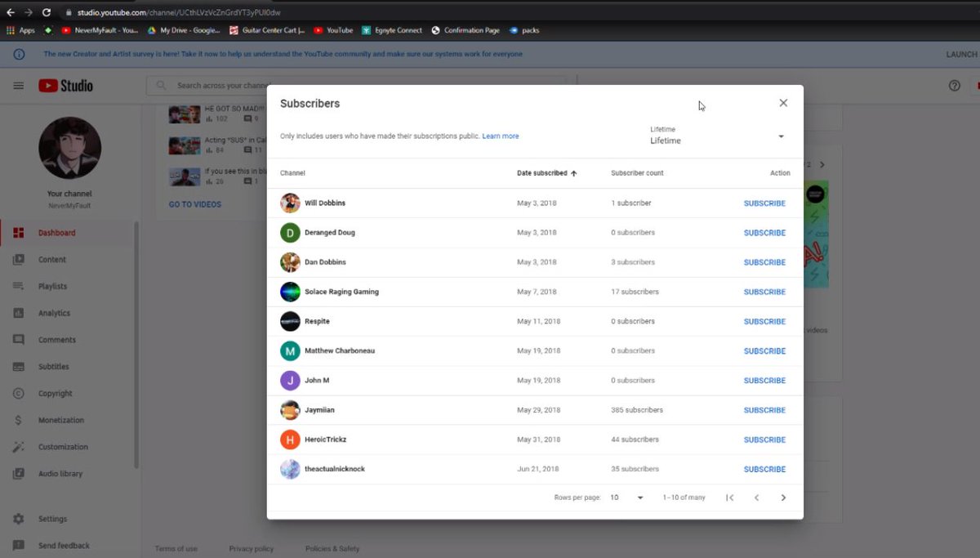Image resolution: width=980 pixels, height=558 pixels.
Task: Open the Learn more link
Action: [501, 136]
